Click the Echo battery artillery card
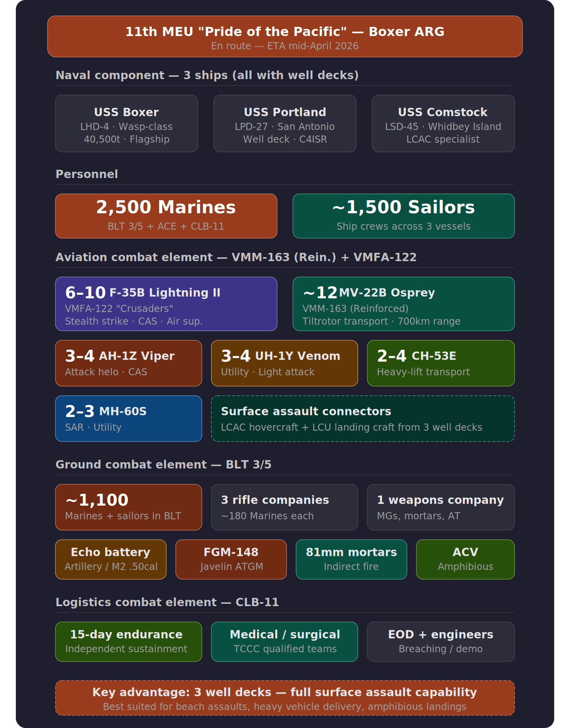The height and width of the screenshot is (728, 570). coord(111,559)
